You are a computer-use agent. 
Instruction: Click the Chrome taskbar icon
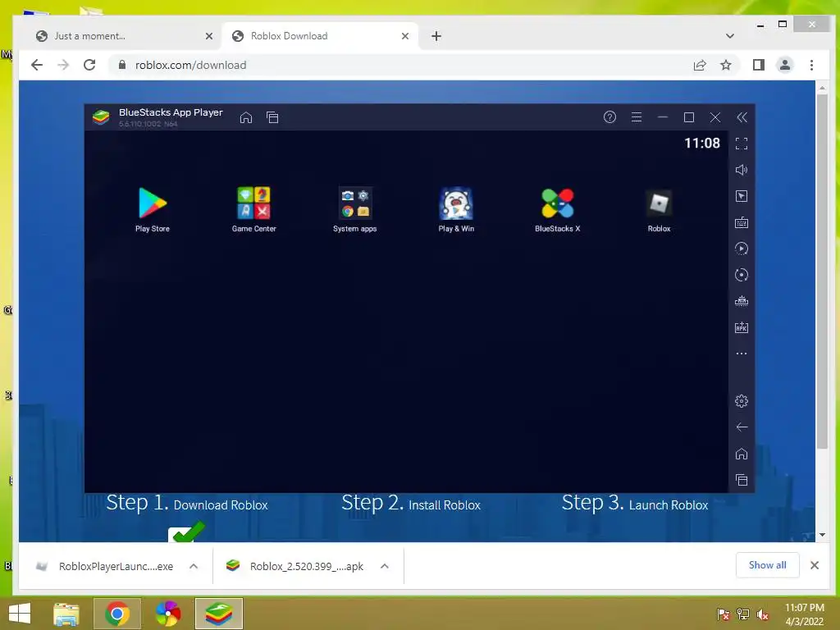coord(117,614)
